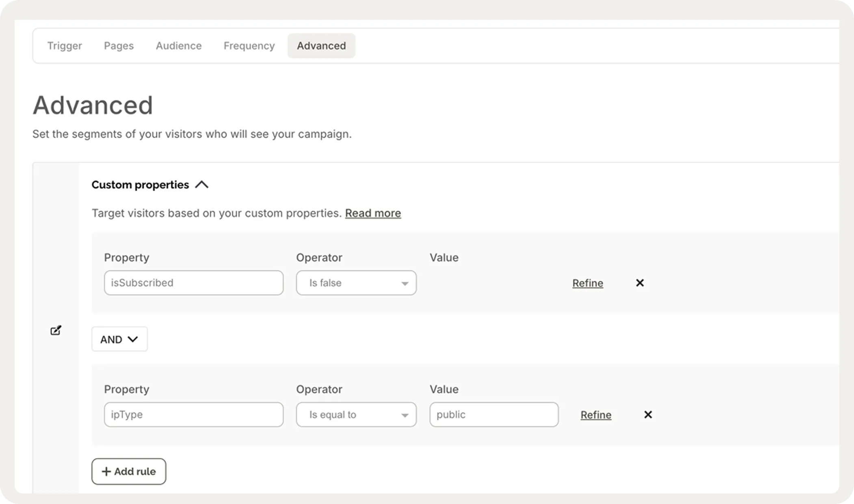
Task: Click the Custom properties heading
Action: tap(140, 185)
